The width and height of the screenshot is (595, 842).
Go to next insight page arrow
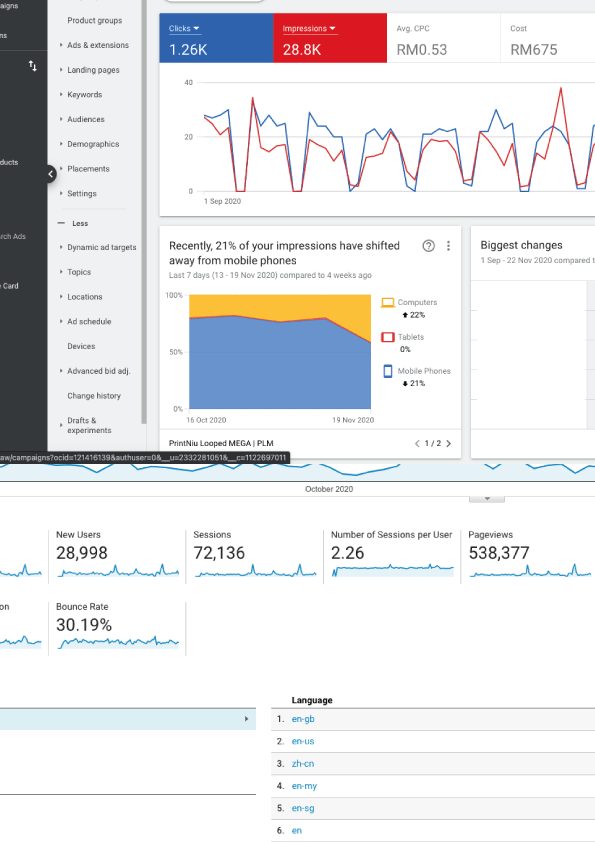pyautogui.click(x=448, y=444)
